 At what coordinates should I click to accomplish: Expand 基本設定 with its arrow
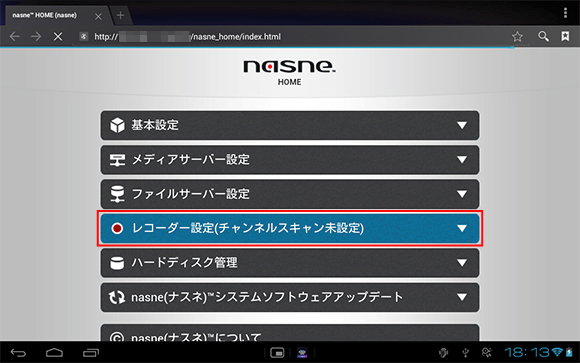point(462,125)
